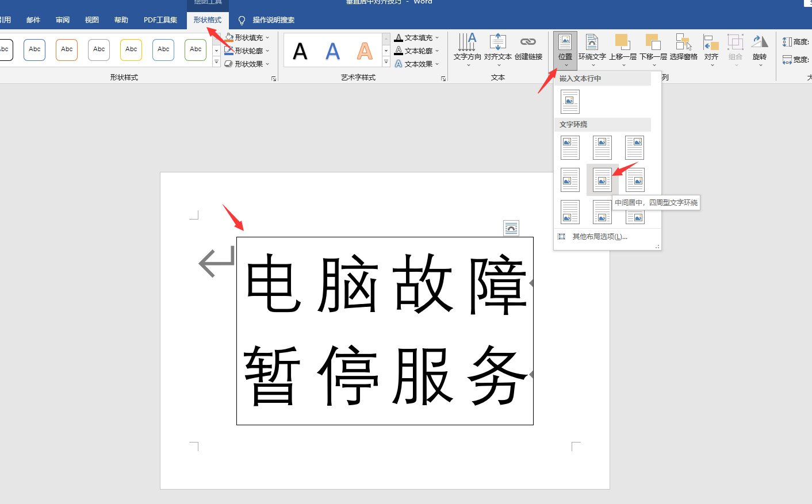Screen dimensions: 812x504
Task: Select top-right position with square wrapping
Action: pyautogui.click(x=635, y=148)
